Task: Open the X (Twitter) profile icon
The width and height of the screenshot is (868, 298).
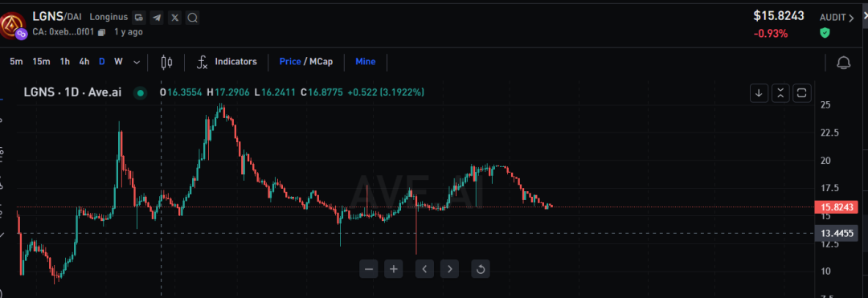Action: pyautogui.click(x=175, y=18)
